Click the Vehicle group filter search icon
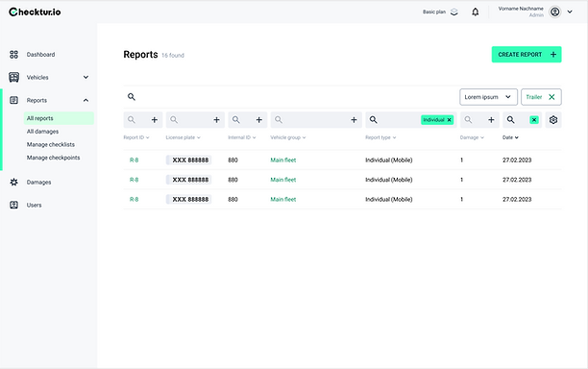 279,119
